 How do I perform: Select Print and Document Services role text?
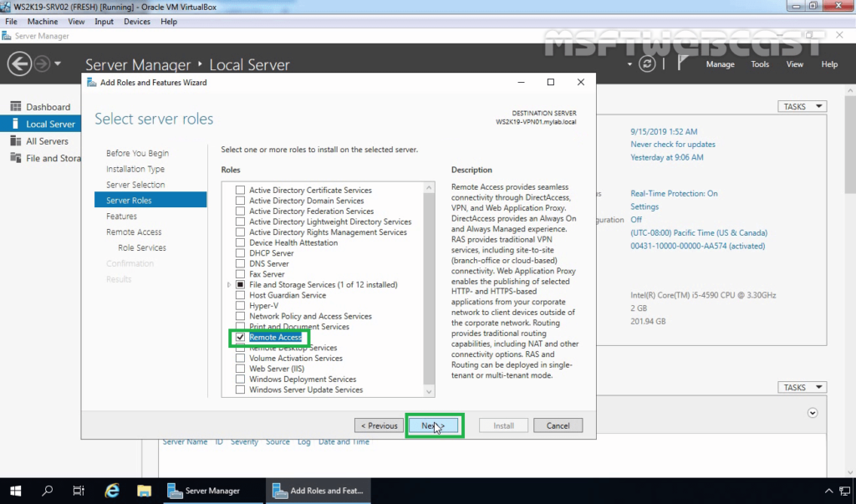(x=299, y=327)
